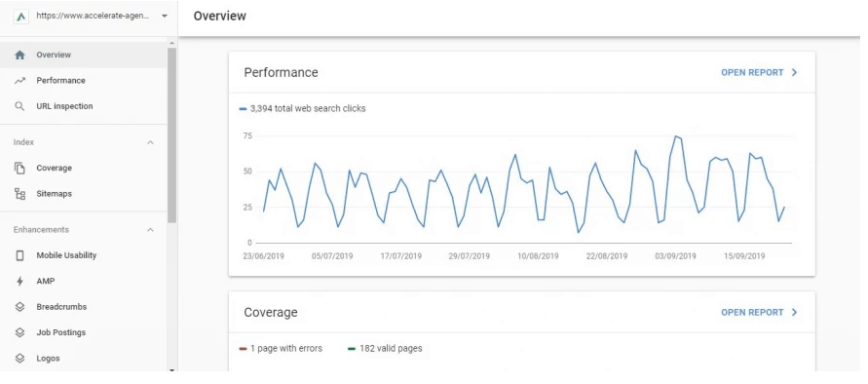Image resolution: width=868 pixels, height=384 pixels.
Task: Click the Overview home icon
Action: click(x=19, y=55)
